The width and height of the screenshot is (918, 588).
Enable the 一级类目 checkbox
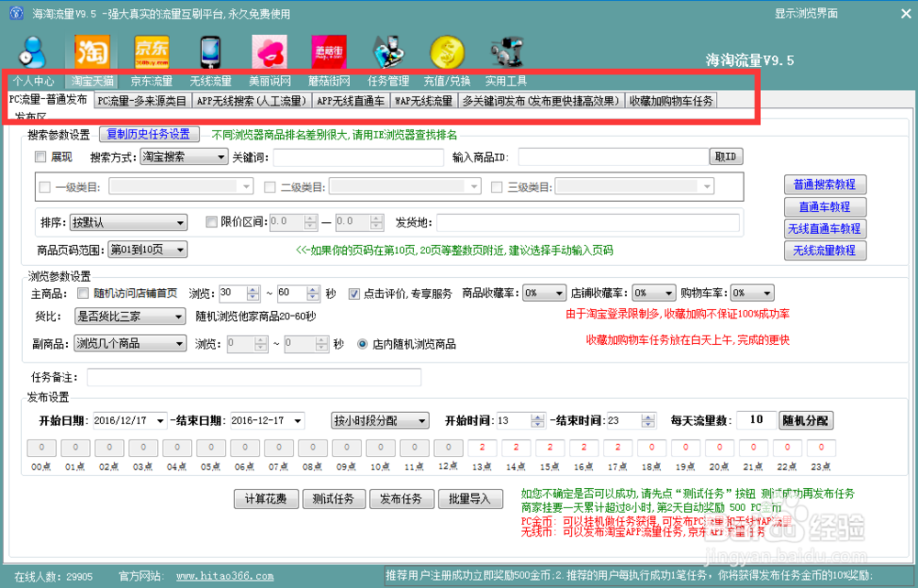pyautogui.click(x=44, y=187)
